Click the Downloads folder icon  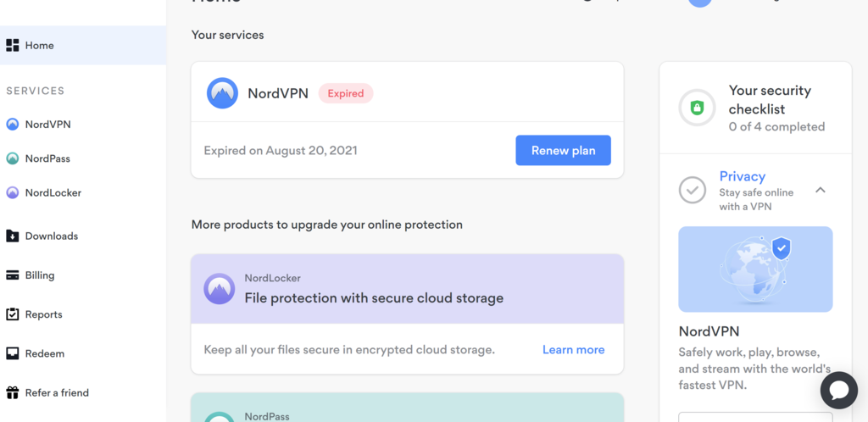click(x=12, y=236)
